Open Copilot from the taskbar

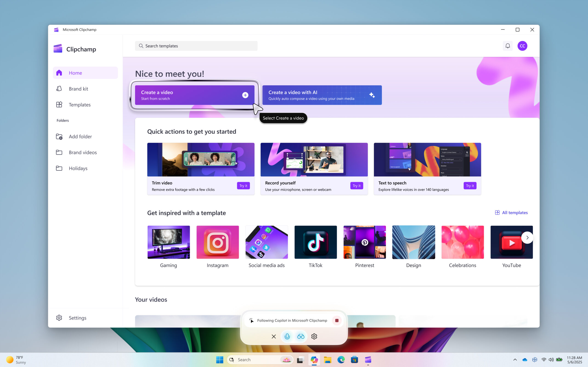[x=314, y=359]
